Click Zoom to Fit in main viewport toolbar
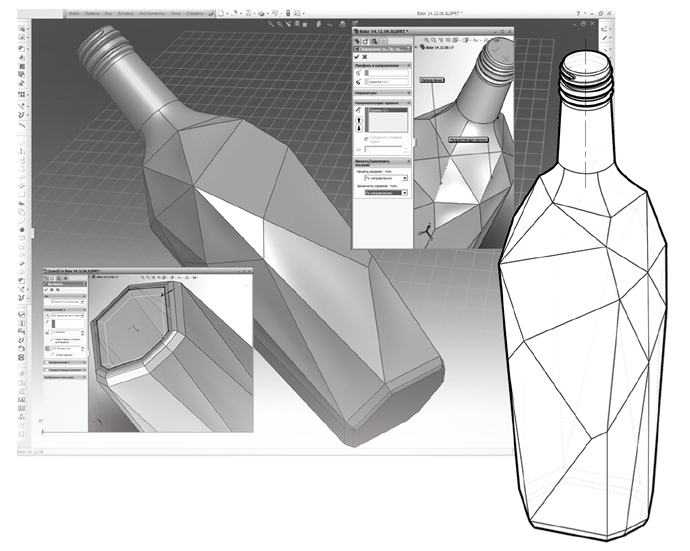Viewport: 690px width, 551px height. [271, 24]
